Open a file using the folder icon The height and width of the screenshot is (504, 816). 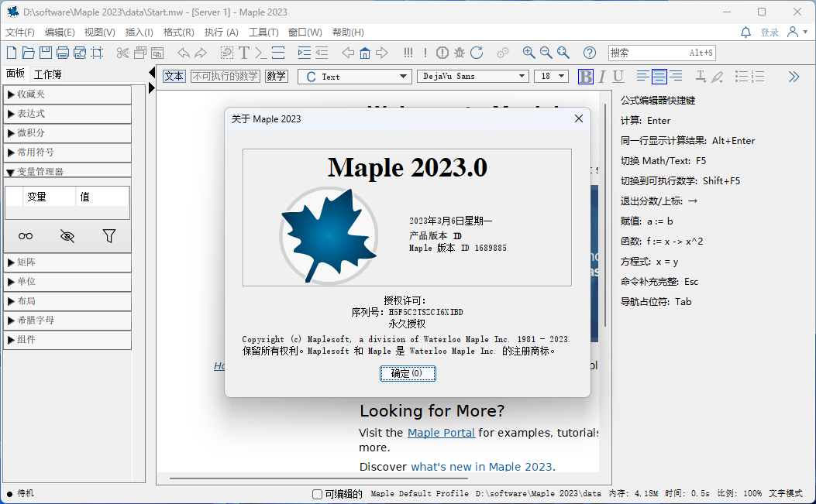coord(29,53)
